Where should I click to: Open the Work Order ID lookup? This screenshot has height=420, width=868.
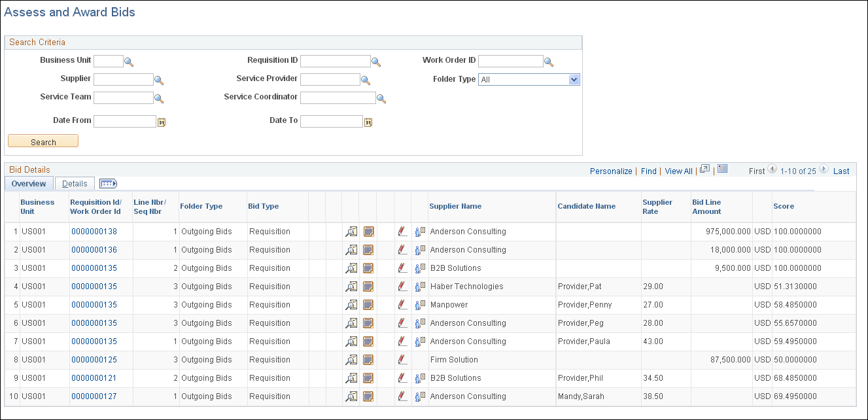pyautogui.click(x=548, y=60)
